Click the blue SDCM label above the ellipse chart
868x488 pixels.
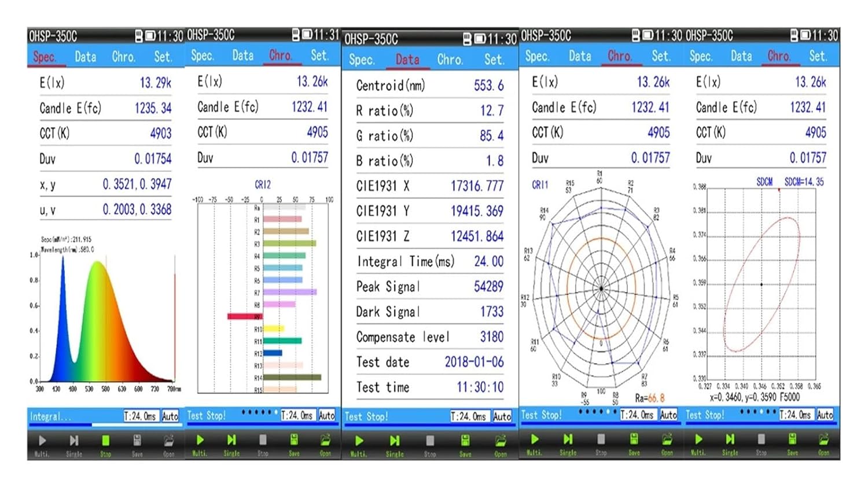point(764,182)
